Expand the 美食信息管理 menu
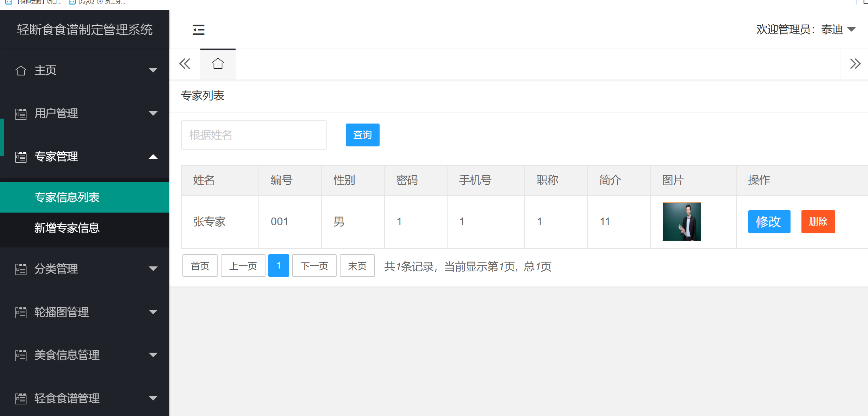 point(153,355)
